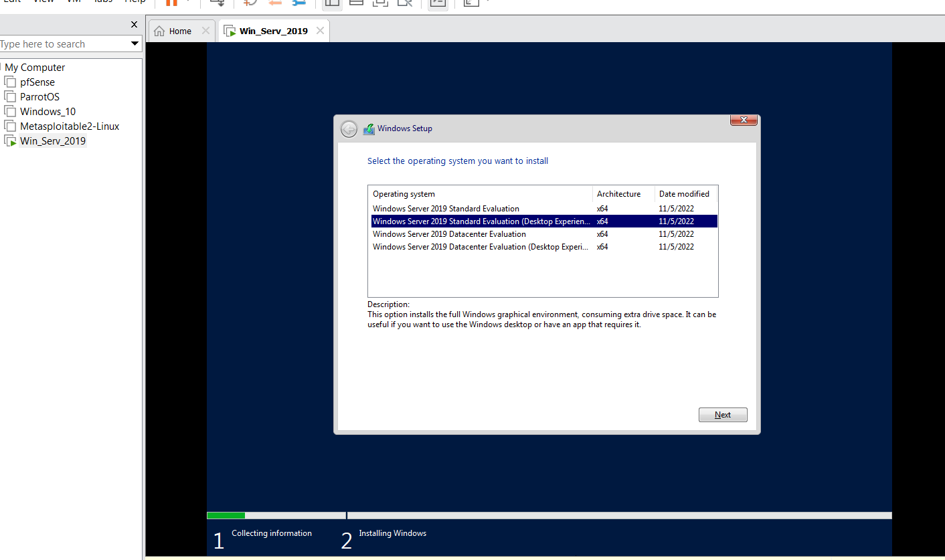Select the Metasploitable2-Linux virtual machine
This screenshot has height=560, width=945.
click(70, 126)
